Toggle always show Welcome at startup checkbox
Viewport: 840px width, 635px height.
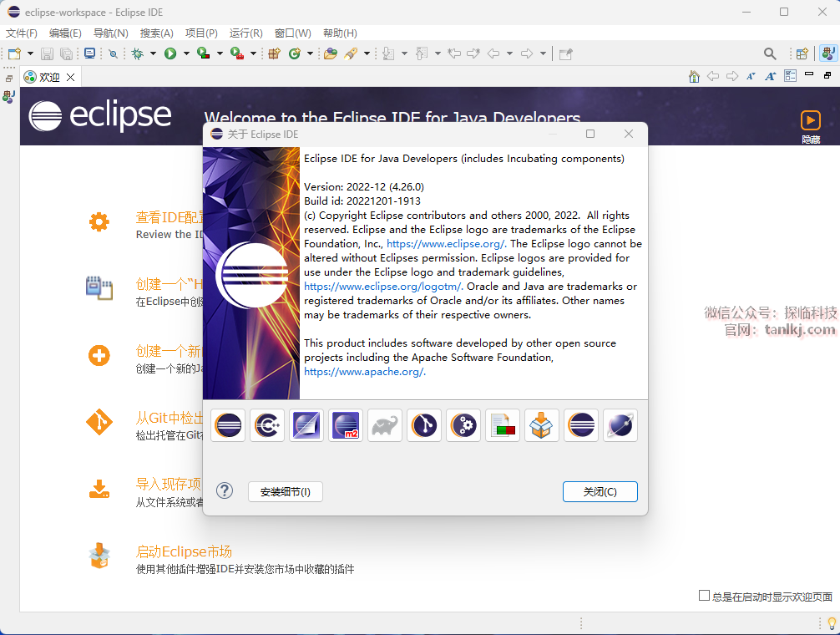(704, 596)
